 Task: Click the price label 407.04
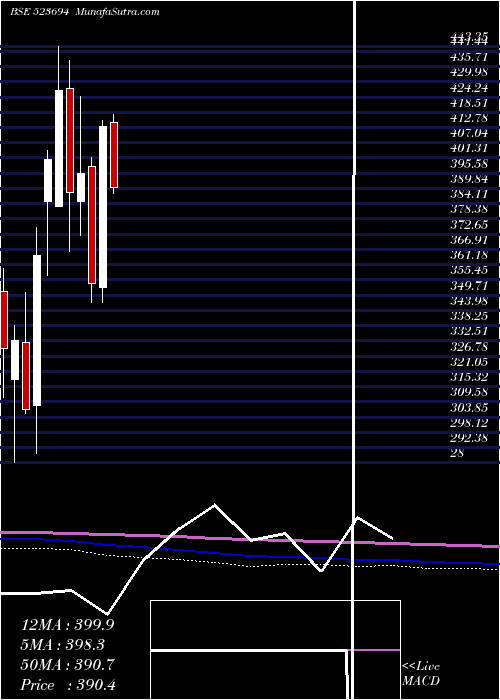point(469,133)
